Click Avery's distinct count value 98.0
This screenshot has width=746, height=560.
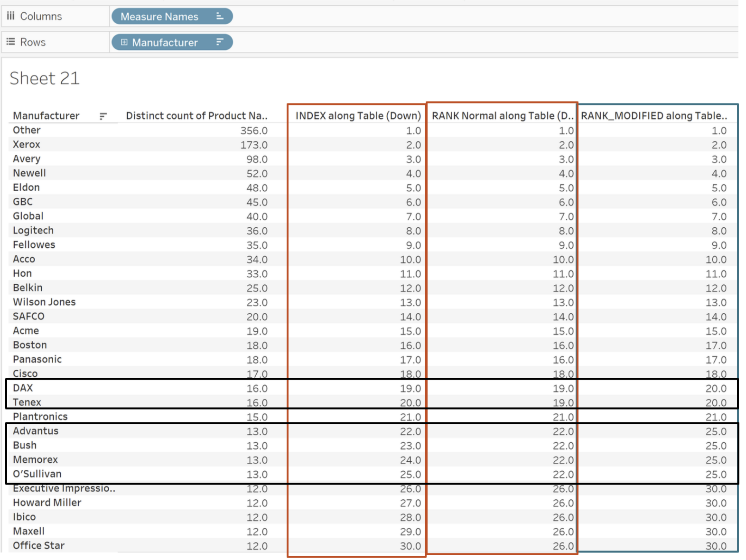[x=257, y=159]
